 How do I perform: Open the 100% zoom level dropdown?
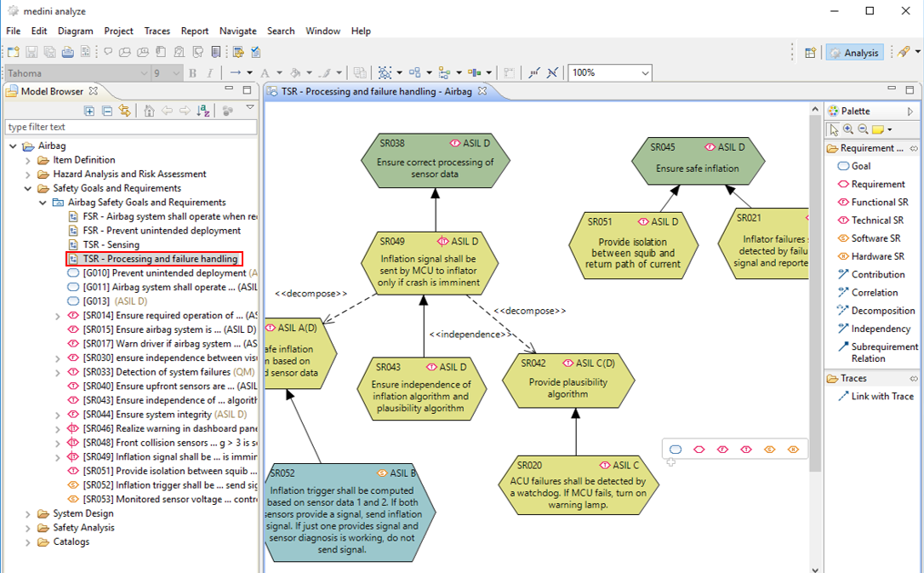(x=644, y=73)
